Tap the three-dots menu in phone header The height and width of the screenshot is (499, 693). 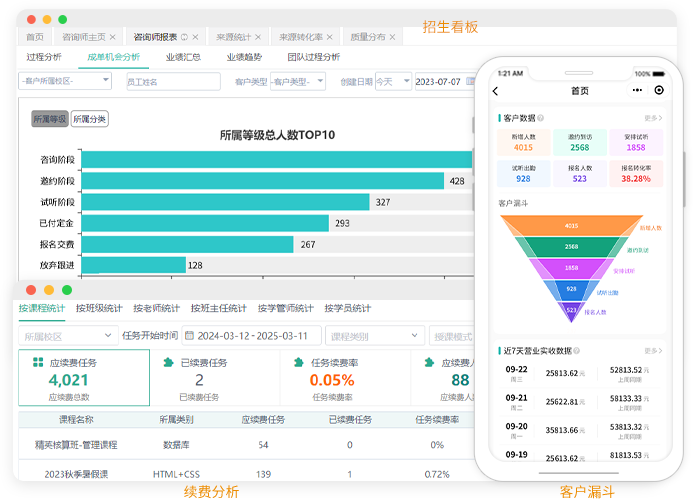(637, 90)
